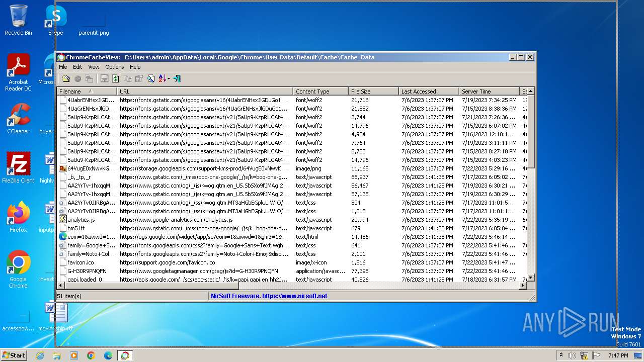Select the bm51tf file row

point(292,228)
